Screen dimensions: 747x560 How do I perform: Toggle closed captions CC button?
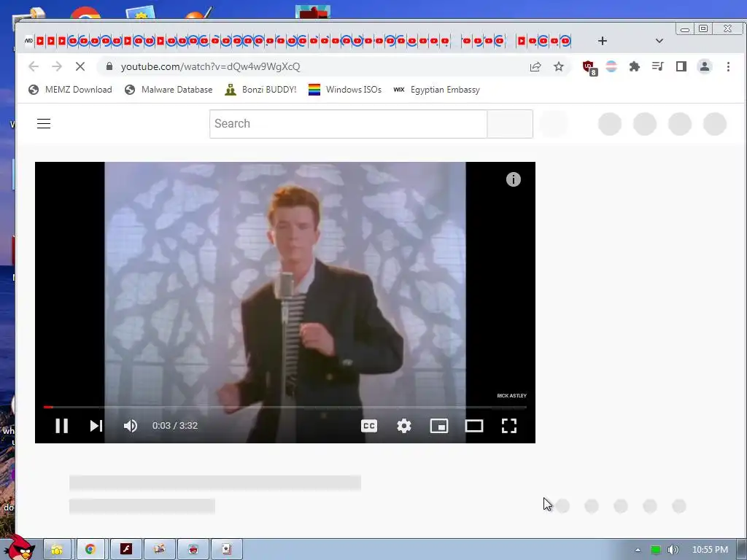pyautogui.click(x=369, y=426)
